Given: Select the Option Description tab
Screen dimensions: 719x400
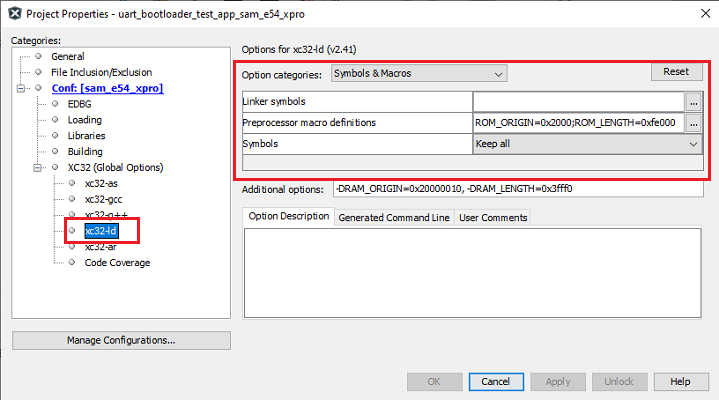Looking at the screenshot, I should coord(288,217).
